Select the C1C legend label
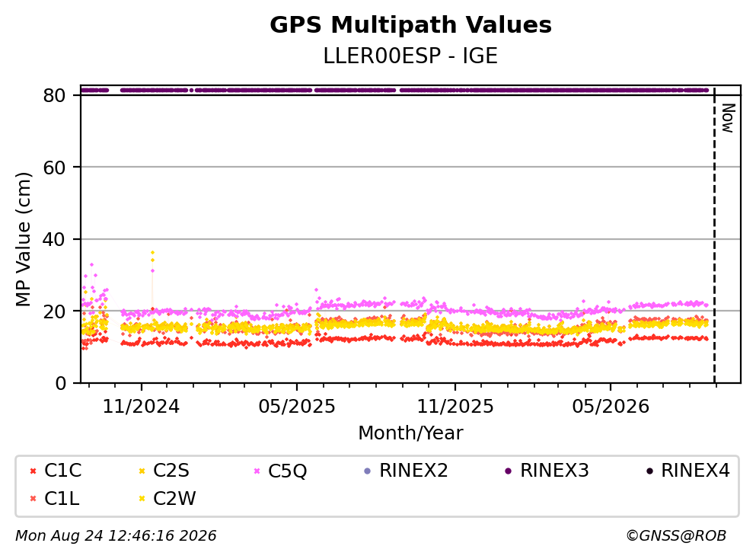This screenshot has height=559, width=756. coord(62,471)
